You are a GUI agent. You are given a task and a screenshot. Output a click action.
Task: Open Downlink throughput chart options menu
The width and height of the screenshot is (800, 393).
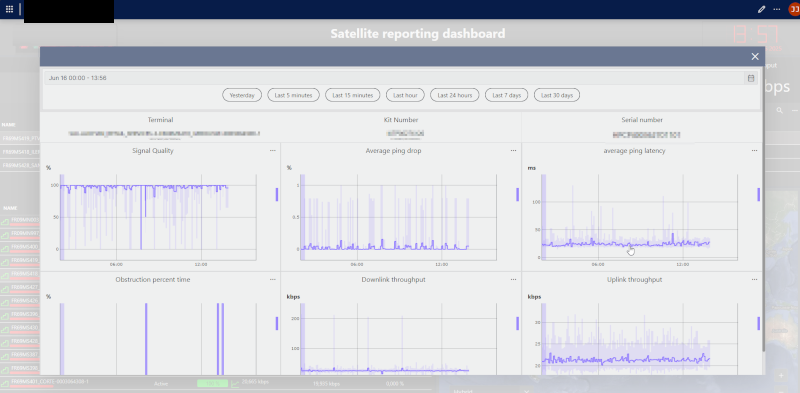click(x=513, y=280)
